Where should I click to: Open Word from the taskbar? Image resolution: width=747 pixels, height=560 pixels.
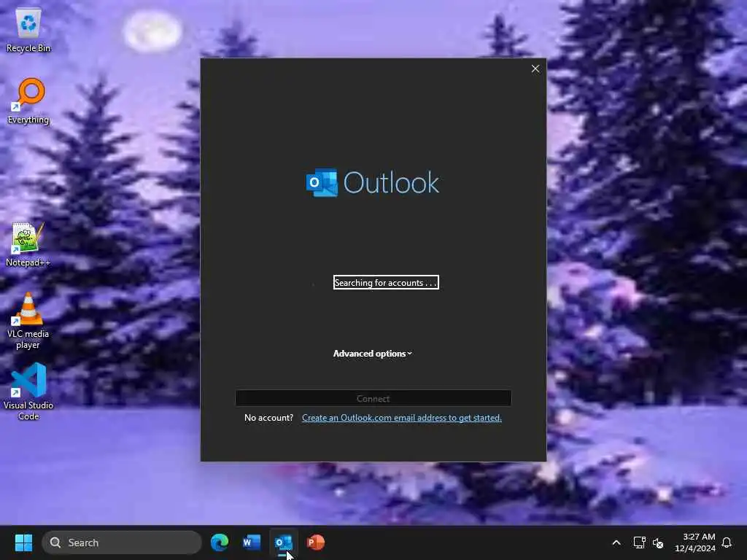pyautogui.click(x=252, y=542)
